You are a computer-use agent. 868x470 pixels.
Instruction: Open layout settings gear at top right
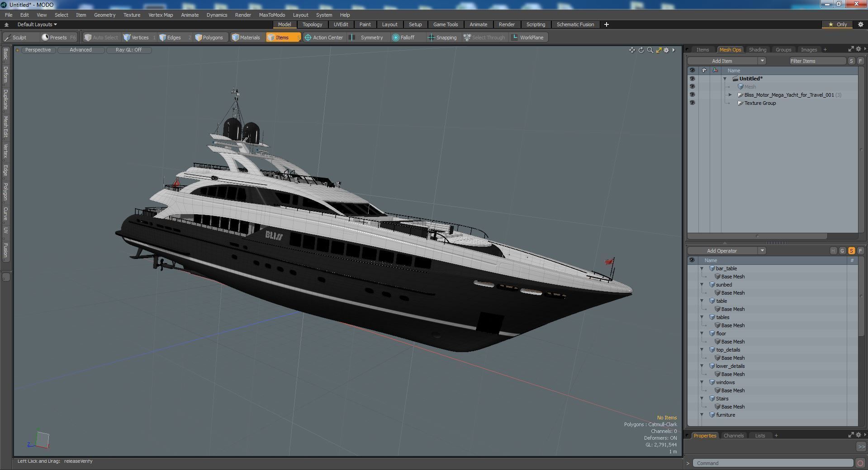click(860, 24)
